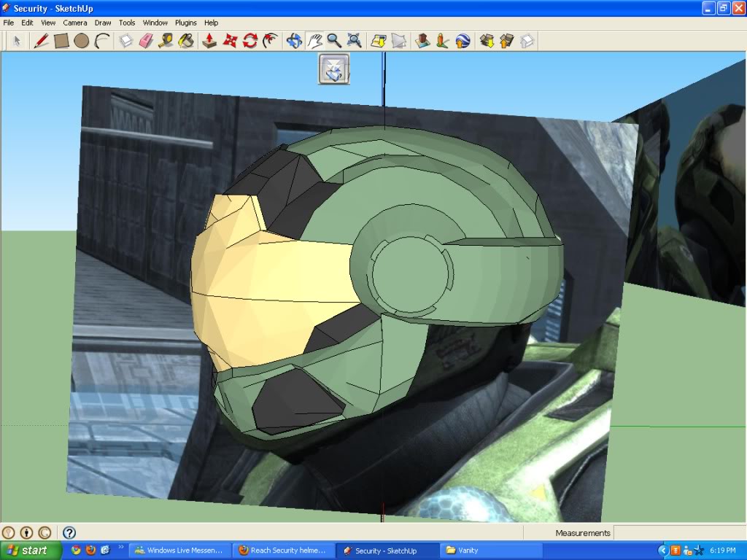Open the Instructor help question-mark icon
747x560 pixels.
(x=69, y=532)
